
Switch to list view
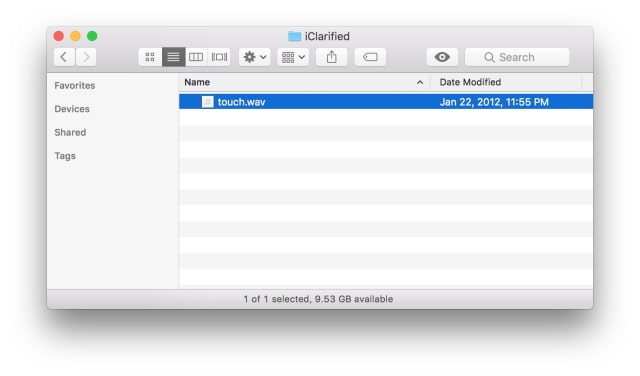click(173, 57)
